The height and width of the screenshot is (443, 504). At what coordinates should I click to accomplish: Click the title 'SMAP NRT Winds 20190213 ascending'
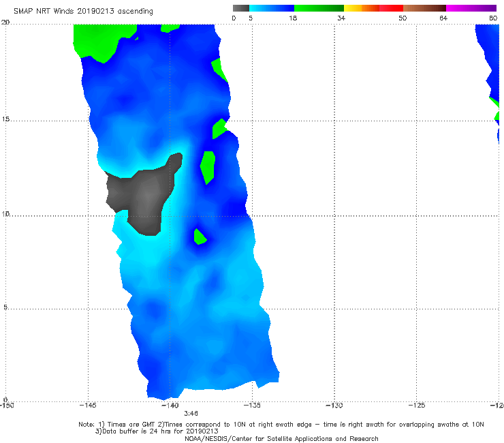click(x=83, y=11)
